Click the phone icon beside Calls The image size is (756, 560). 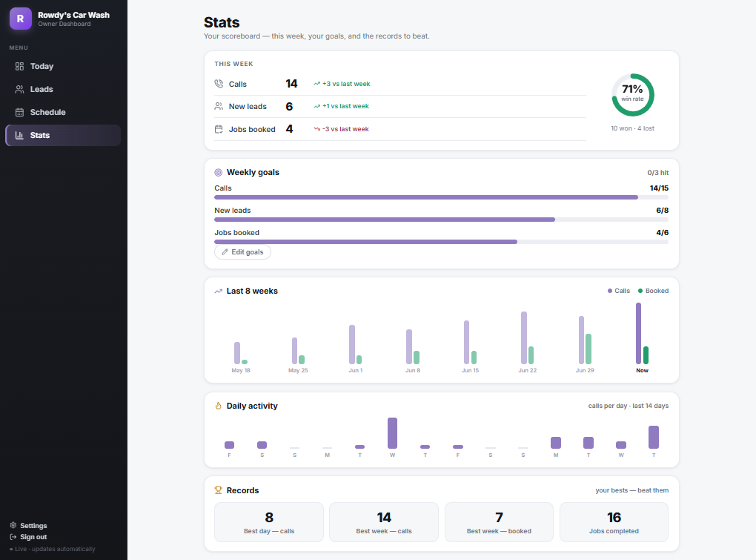(219, 84)
